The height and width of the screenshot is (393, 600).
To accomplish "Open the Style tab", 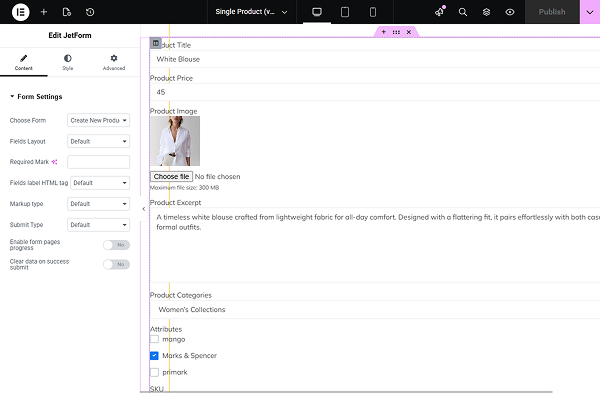I will [68, 62].
